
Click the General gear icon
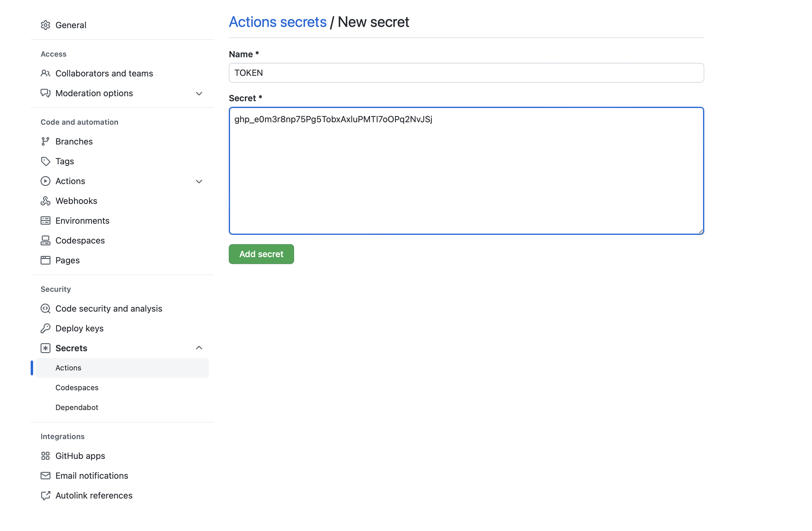(x=46, y=25)
